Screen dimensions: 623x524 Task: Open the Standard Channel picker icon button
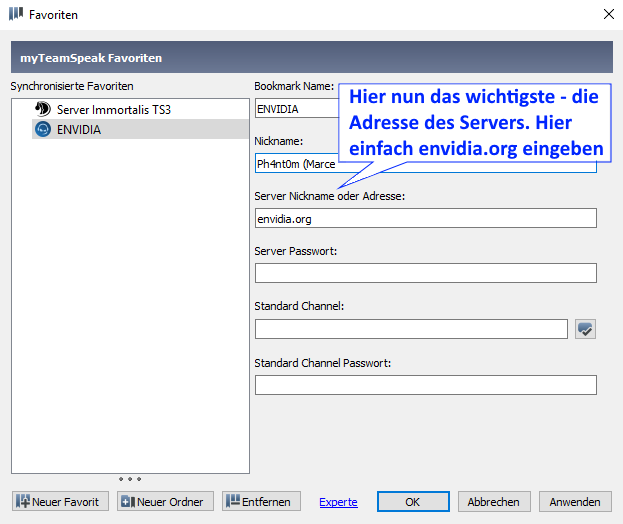click(586, 329)
